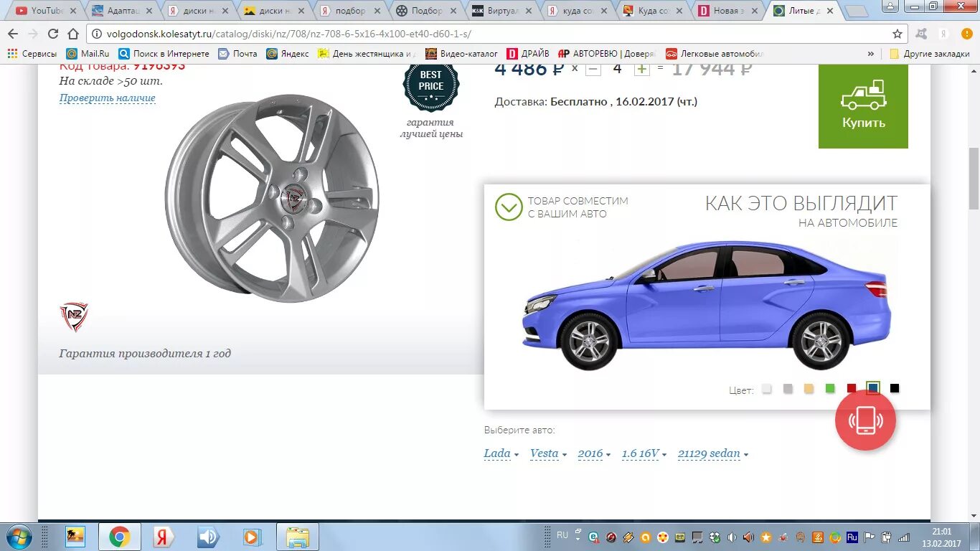Choose dark red car color swatch

[852, 389]
